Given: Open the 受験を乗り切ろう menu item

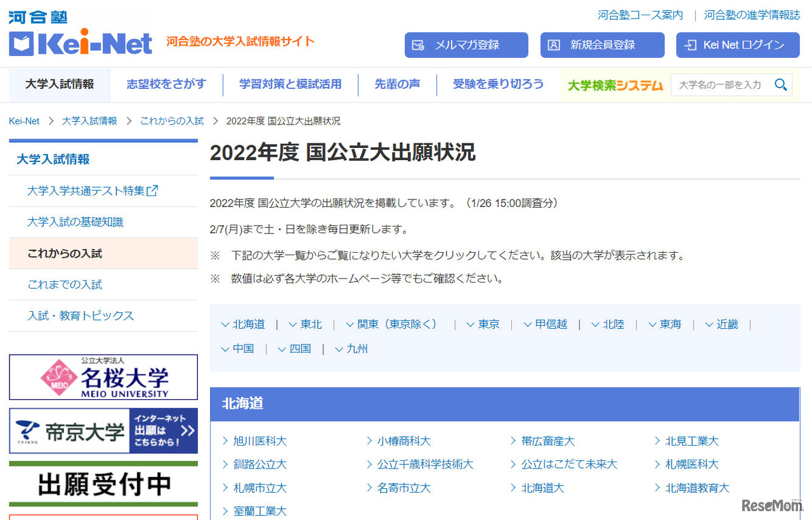Looking at the screenshot, I should (498, 83).
